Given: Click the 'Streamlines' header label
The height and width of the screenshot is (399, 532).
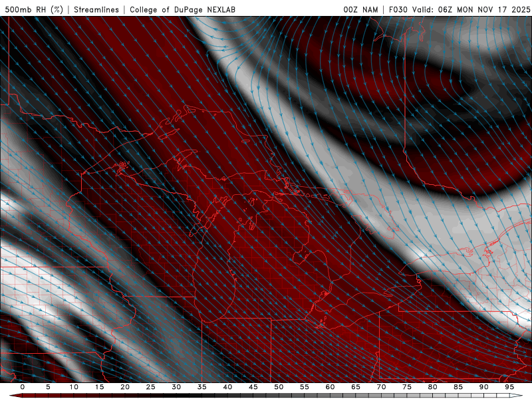Looking at the screenshot, I should pos(96,9).
